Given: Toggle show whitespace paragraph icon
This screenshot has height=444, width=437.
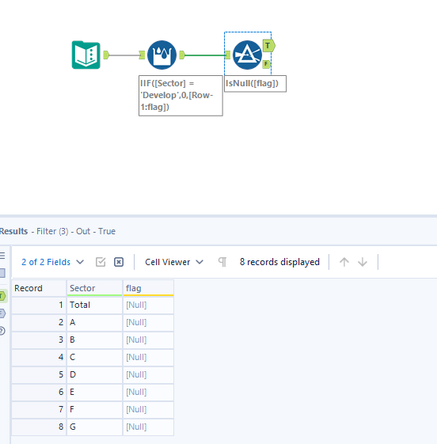Looking at the screenshot, I should coord(222,262).
